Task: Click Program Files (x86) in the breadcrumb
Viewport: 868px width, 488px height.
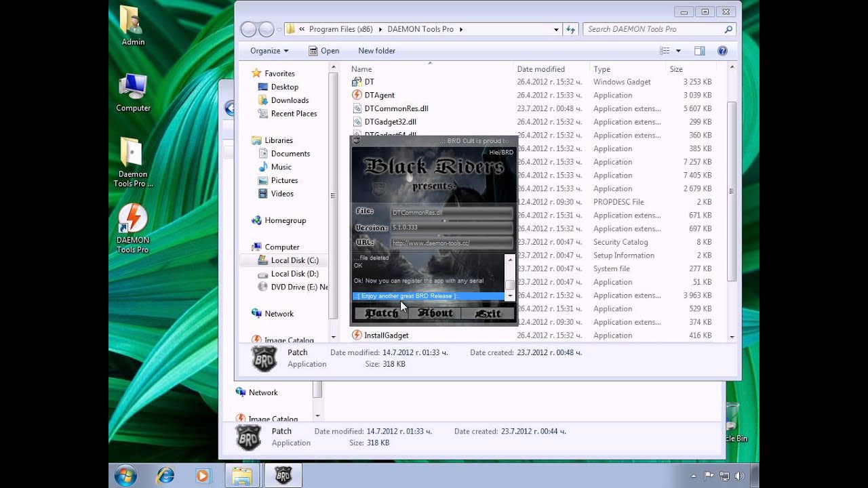Action: coord(342,29)
